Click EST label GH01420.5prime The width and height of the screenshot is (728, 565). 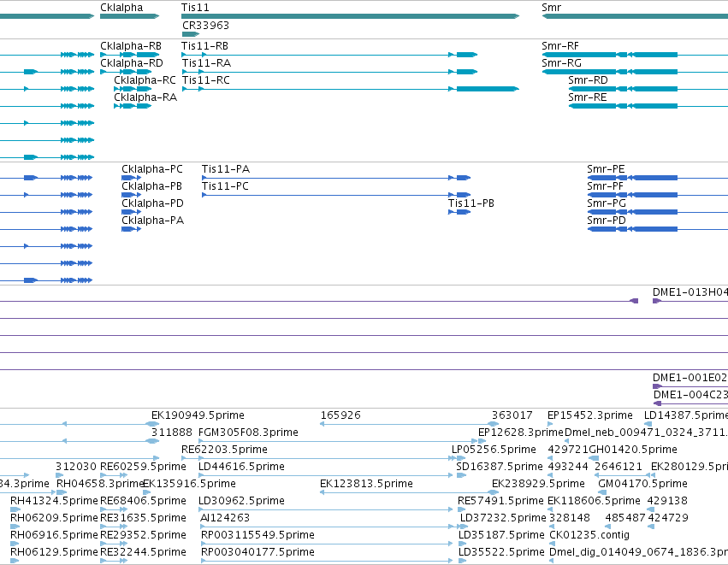[x=633, y=450]
